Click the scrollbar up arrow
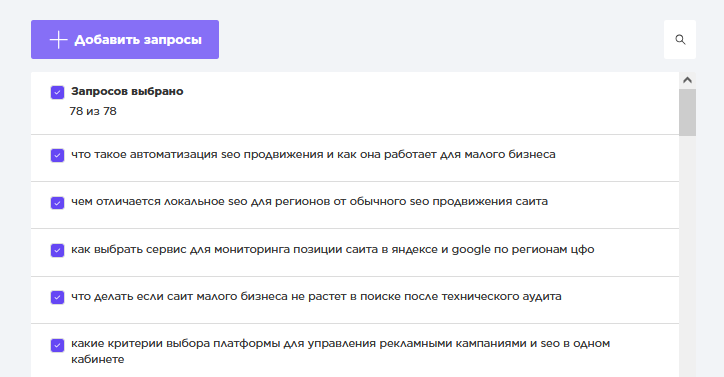 tap(687, 80)
